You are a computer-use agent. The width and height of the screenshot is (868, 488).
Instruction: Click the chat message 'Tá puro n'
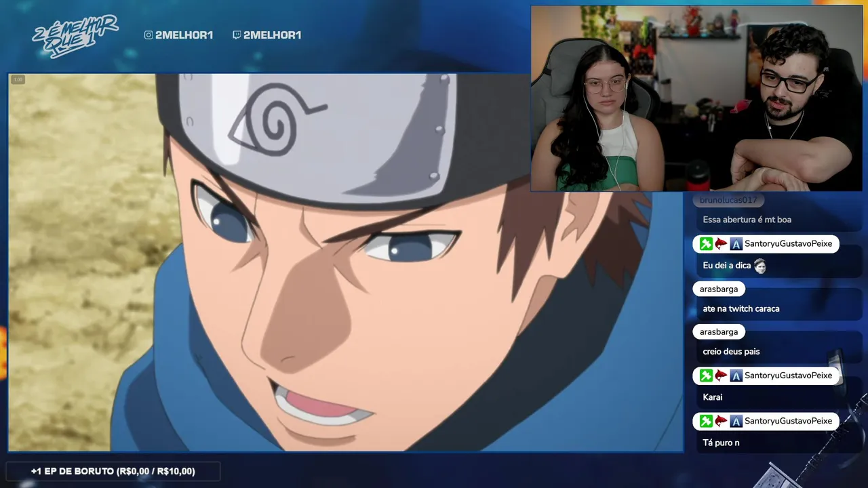pos(721,443)
